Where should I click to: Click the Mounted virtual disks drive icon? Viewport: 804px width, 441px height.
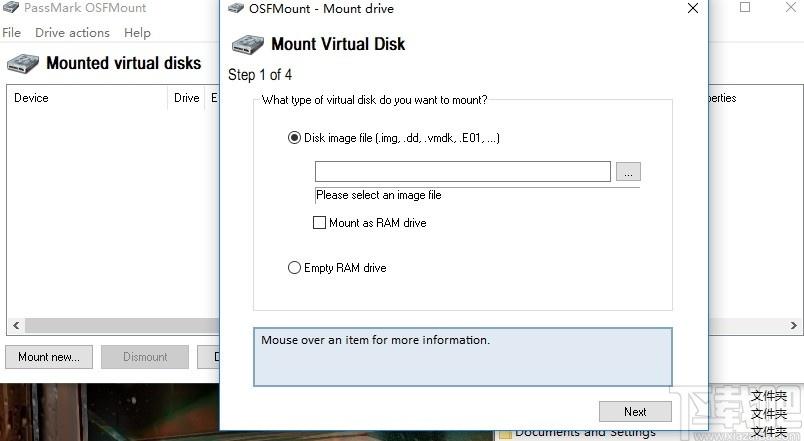(x=23, y=64)
